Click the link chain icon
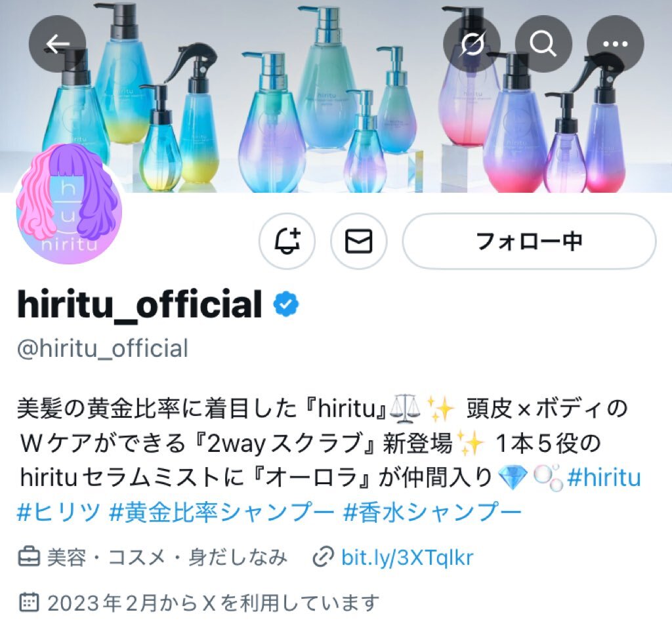The width and height of the screenshot is (672, 633). [x=323, y=557]
